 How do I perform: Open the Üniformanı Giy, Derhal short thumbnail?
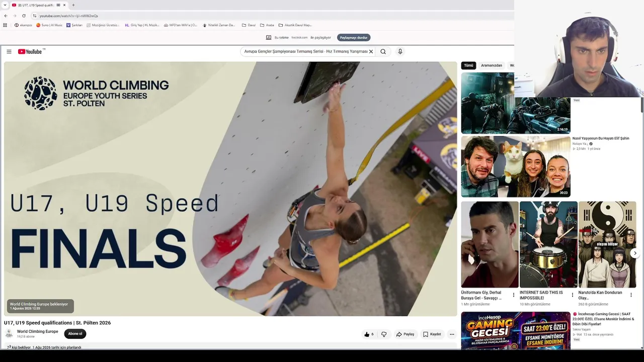pyautogui.click(x=490, y=244)
